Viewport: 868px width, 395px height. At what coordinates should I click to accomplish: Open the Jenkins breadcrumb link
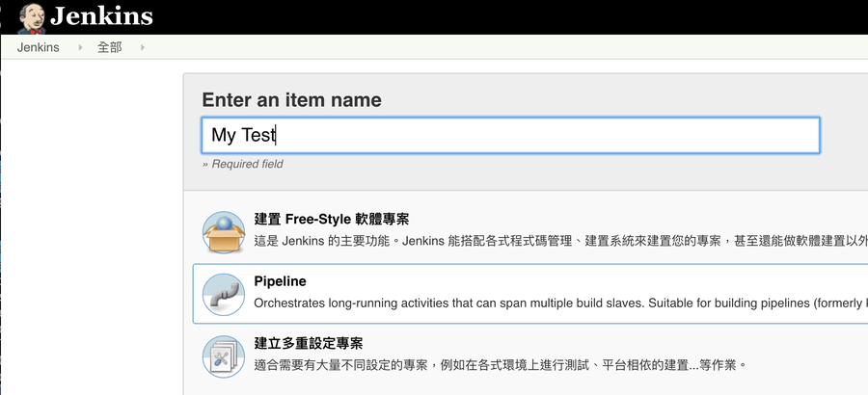(39, 47)
